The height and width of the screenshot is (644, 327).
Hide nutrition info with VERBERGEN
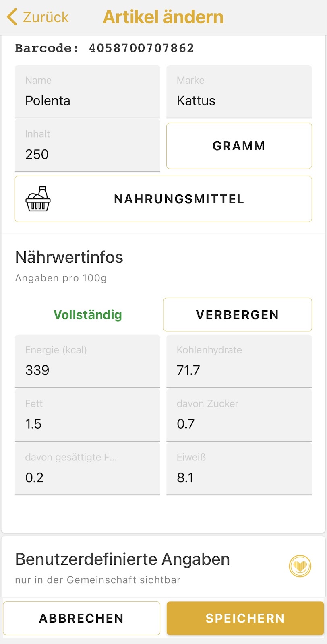(238, 315)
